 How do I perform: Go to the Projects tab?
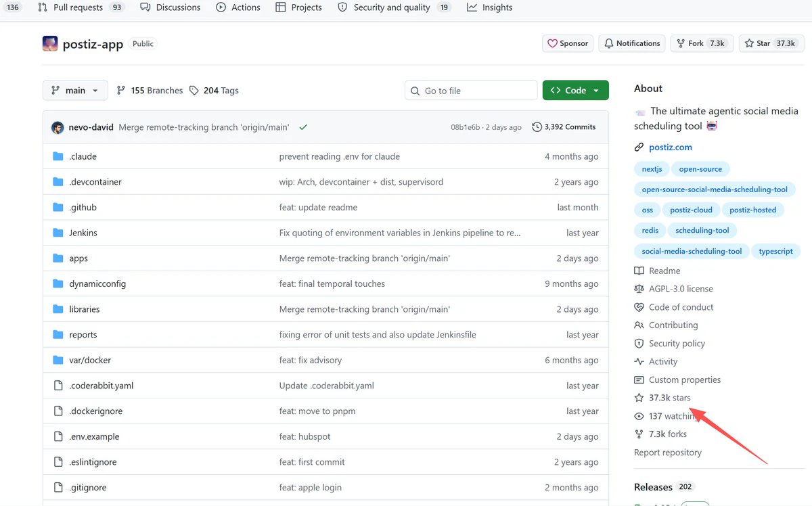point(299,7)
